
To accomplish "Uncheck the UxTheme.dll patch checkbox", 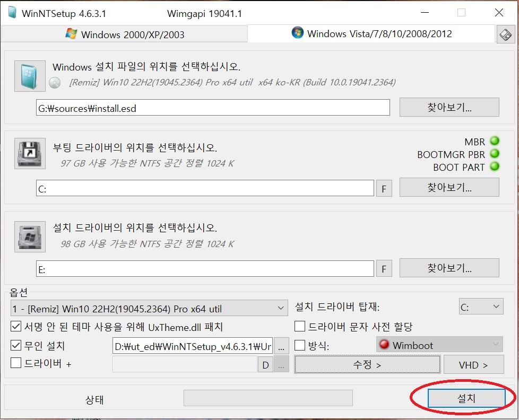I will point(16,327).
